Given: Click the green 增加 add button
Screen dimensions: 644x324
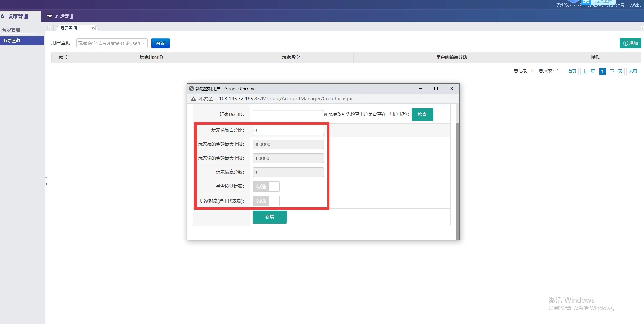Looking at the screenshot, I should 630,43.
